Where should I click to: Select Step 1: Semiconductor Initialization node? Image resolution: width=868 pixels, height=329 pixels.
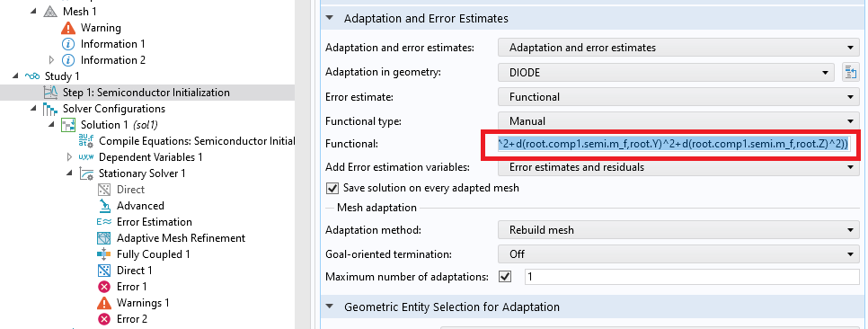coord(146,93)
